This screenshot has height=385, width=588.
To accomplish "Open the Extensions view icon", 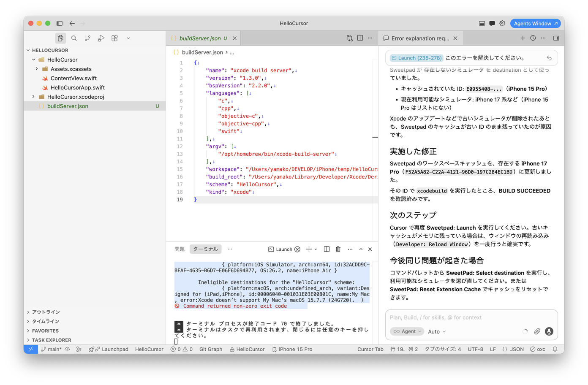I will (114, 38).
